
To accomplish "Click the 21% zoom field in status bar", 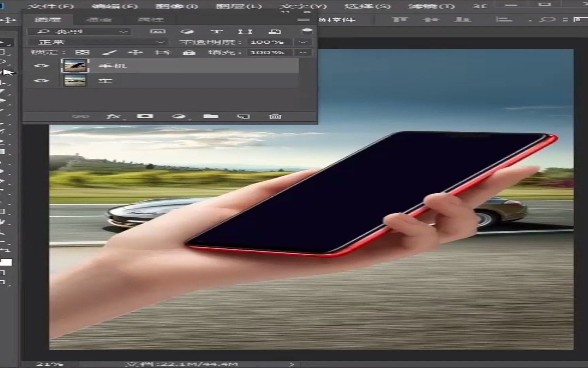I will (49, 364).
